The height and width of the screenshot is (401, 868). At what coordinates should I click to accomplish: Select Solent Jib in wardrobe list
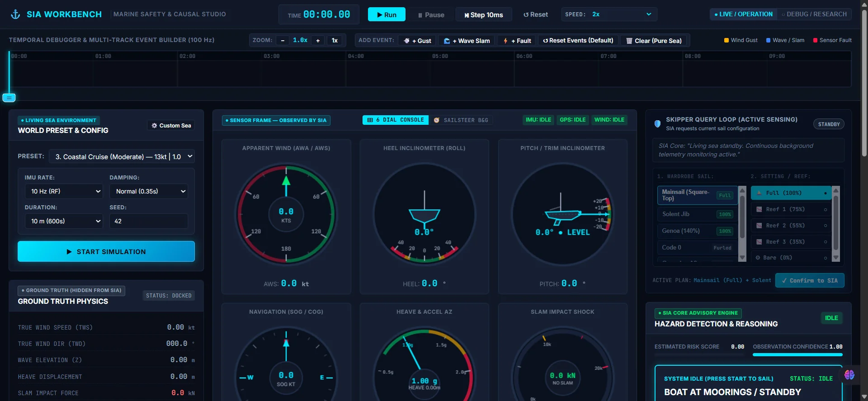click(x=697, y=214)
